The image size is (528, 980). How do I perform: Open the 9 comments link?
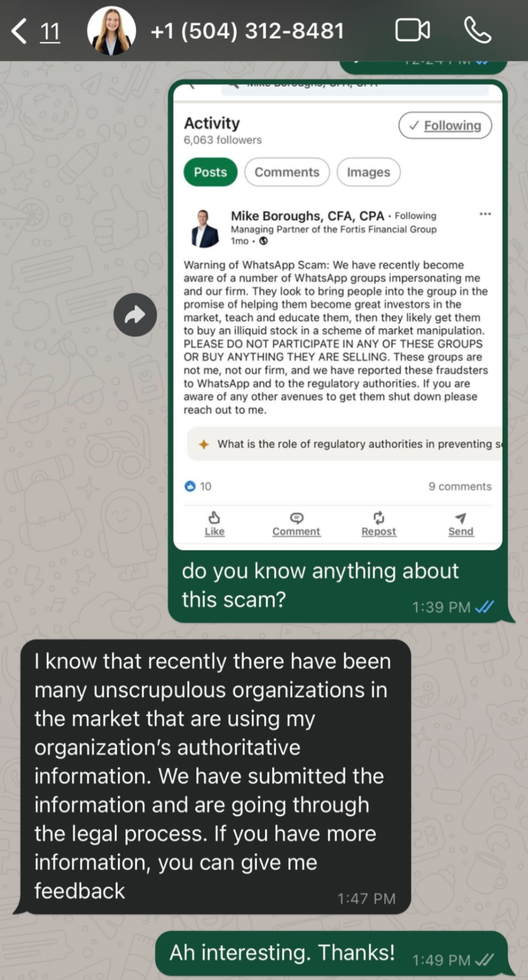pyautogui.click(x=460, y=486)
